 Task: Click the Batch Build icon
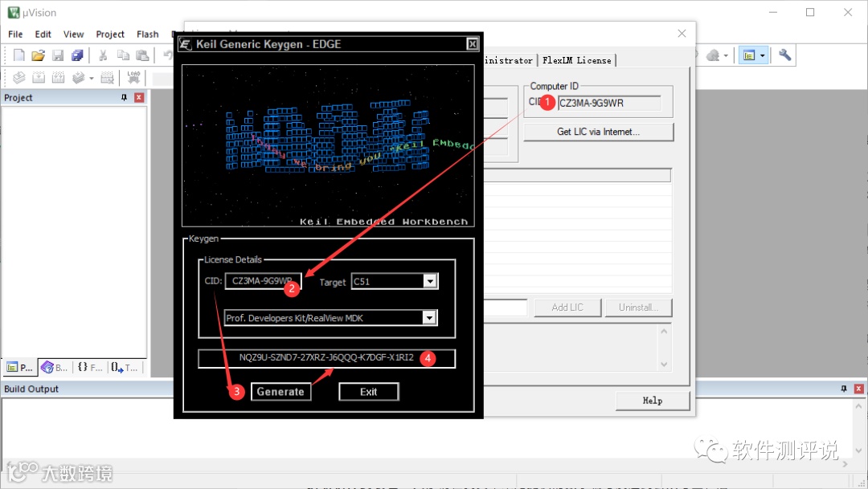tap(79, 77)
